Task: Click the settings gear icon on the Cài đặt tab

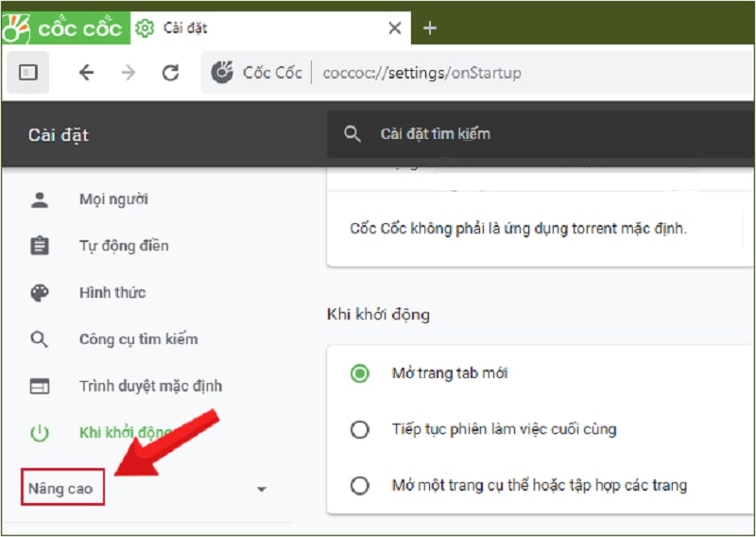Action: (145, 28)
